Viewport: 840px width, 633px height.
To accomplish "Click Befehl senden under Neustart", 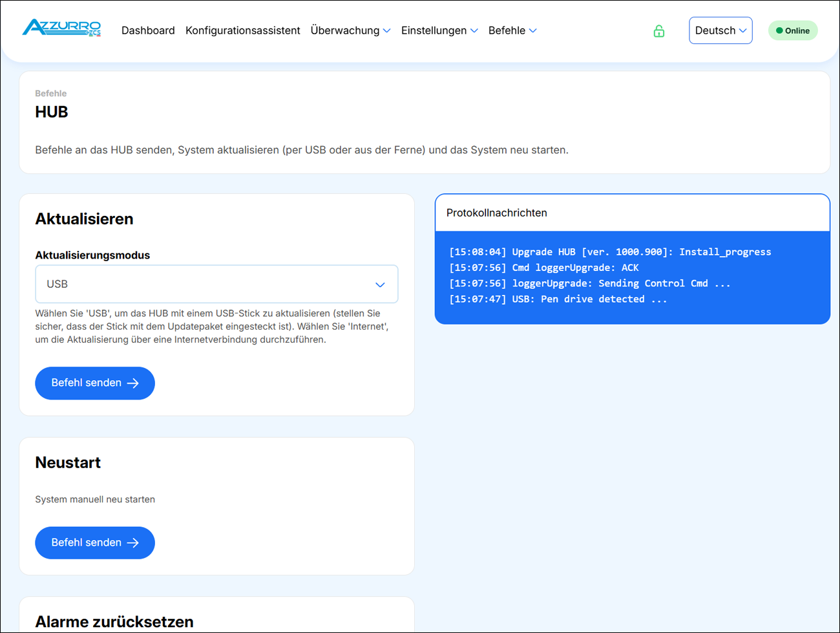I will (x=95, y=542).
